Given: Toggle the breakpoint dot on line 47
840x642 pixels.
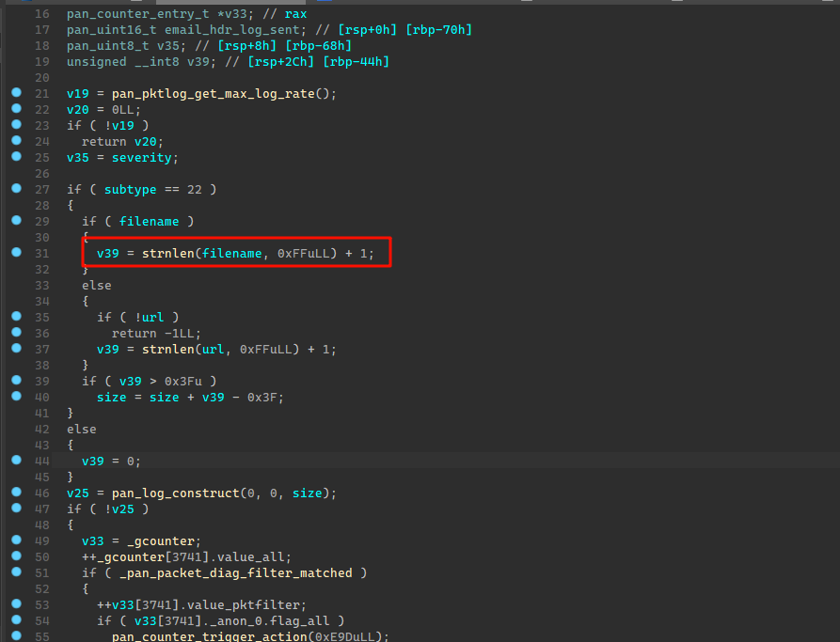Looking at the screenshot, I should click(x=17, y=509).
